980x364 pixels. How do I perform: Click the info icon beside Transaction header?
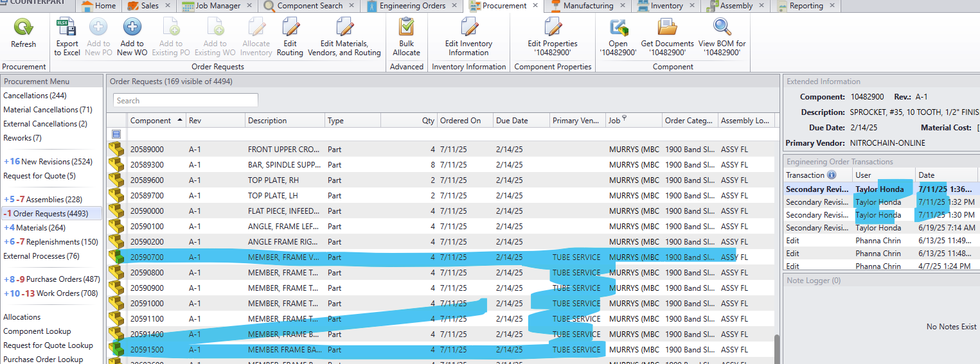click(832, 175)
